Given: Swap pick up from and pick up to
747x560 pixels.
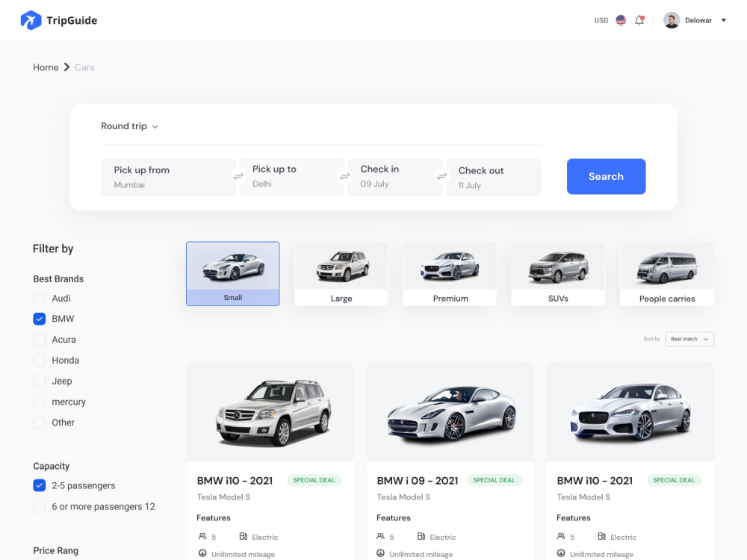Looking at the screenshot, I should (x=238, y=176).
